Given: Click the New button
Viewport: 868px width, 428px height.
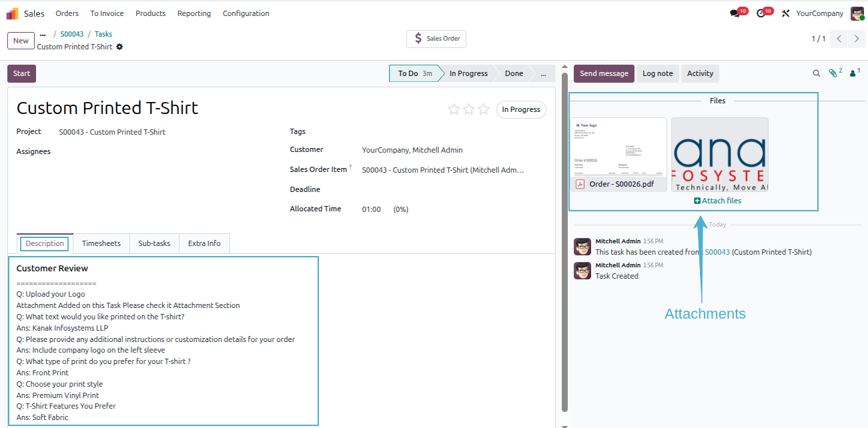Looking at the screenshot, I should click(21, 41).
